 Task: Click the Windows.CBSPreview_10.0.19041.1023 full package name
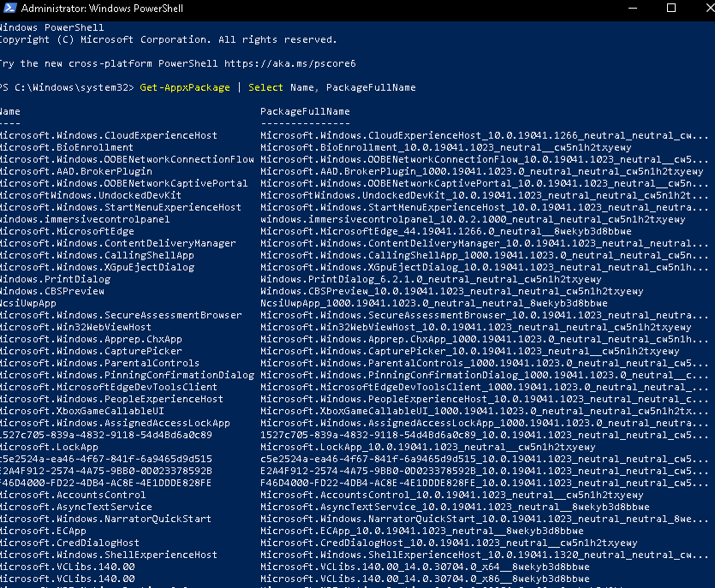(x=451, y=291)
